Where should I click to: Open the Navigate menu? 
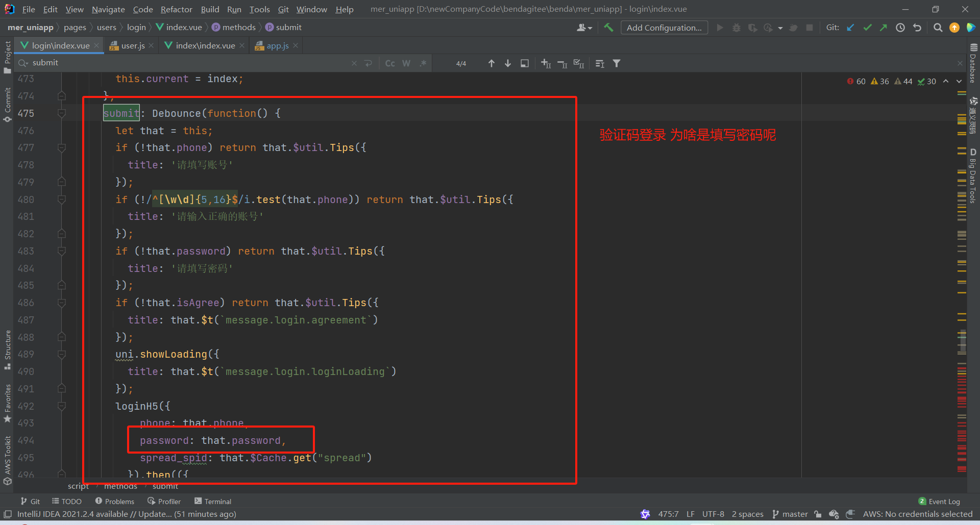click(108, 9)
